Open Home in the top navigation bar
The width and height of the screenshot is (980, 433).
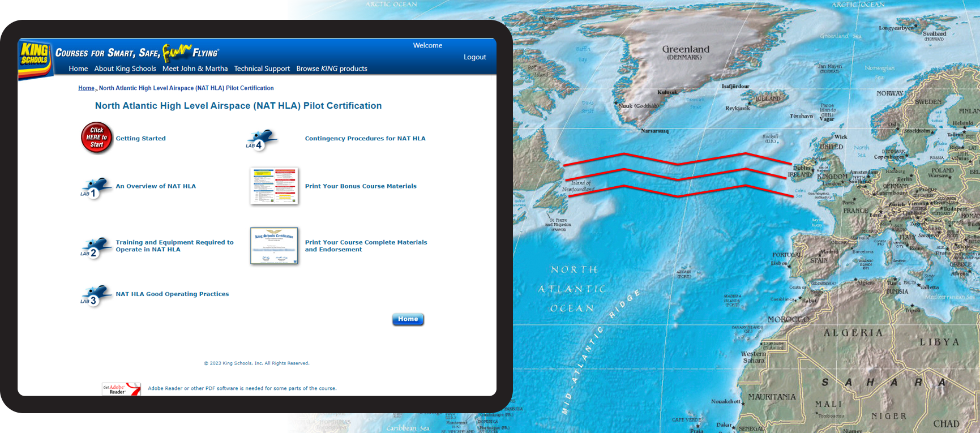pos(78,68)
